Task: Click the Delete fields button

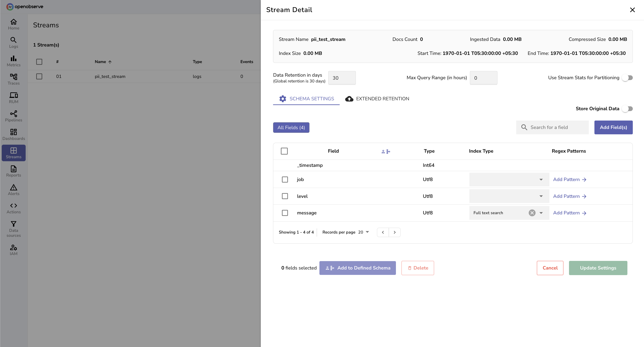Action: click(417, 268)
